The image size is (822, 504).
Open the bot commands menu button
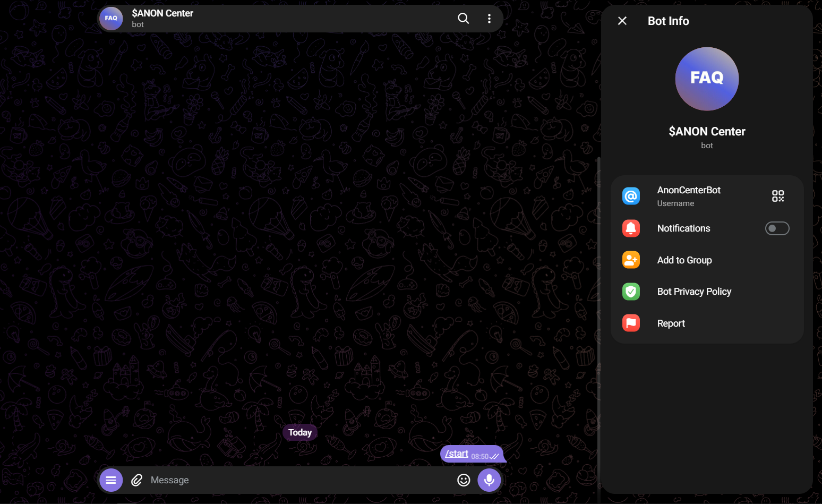(111, 480)
